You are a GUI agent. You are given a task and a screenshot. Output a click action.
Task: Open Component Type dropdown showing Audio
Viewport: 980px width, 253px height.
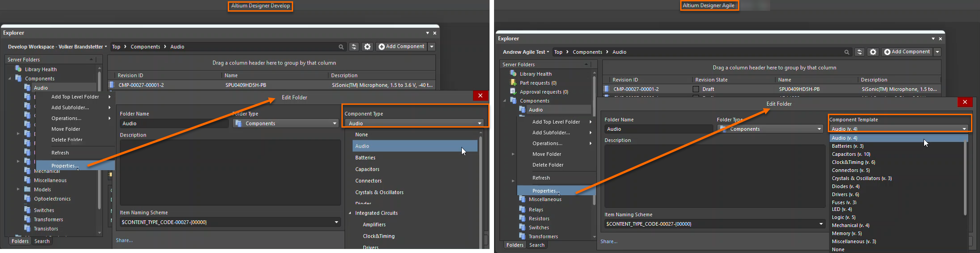[415, 123]
